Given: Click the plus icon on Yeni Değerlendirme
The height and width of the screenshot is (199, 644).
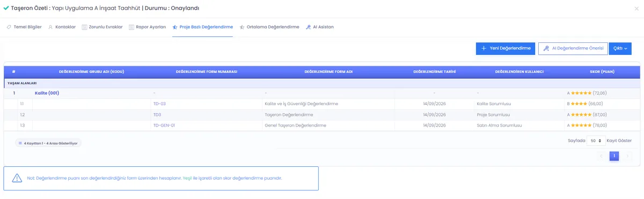Looking at the screenshot, I should (484, 48).
